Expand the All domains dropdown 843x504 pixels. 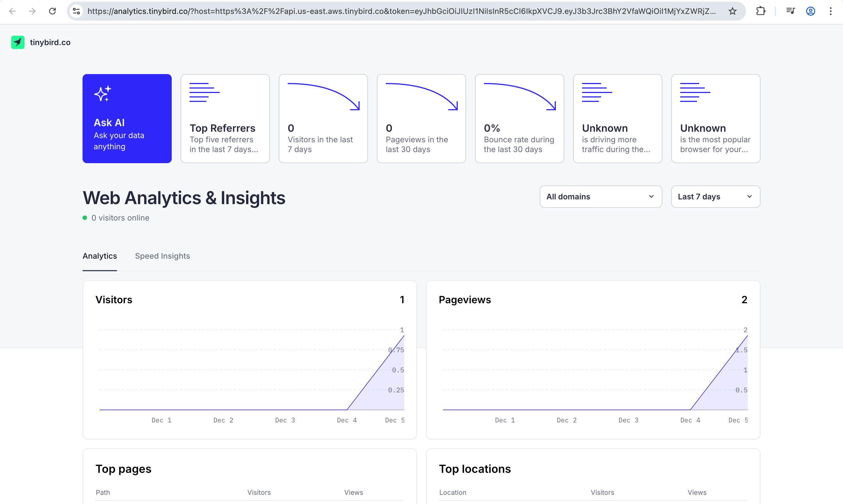coord(600,197)
